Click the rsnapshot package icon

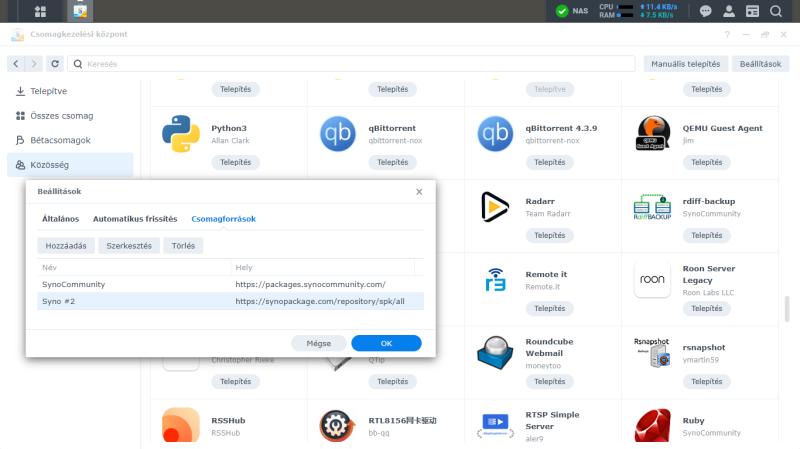(652, 353)
